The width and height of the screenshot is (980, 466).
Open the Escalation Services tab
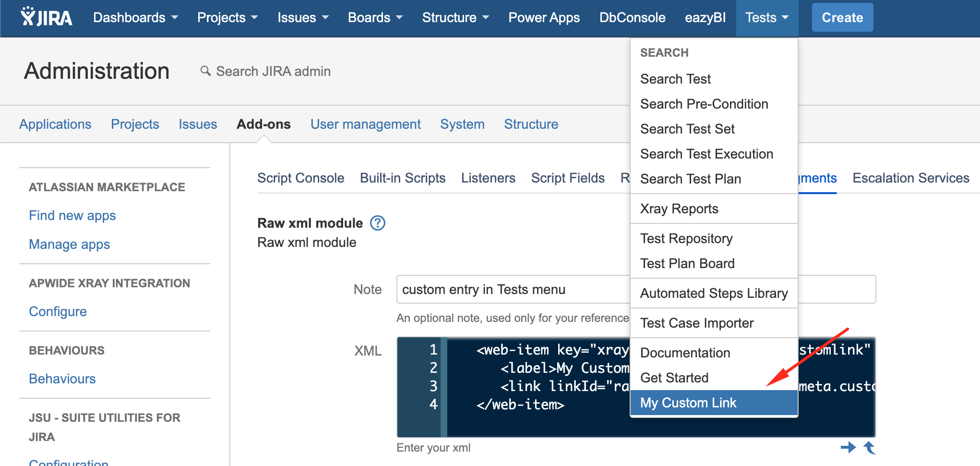click(911, 178)
